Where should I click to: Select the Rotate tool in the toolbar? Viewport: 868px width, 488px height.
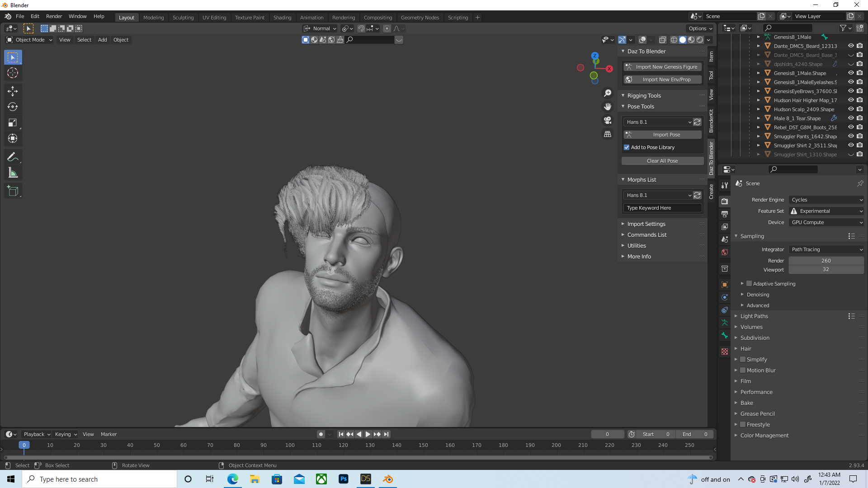tap(13, 107)
